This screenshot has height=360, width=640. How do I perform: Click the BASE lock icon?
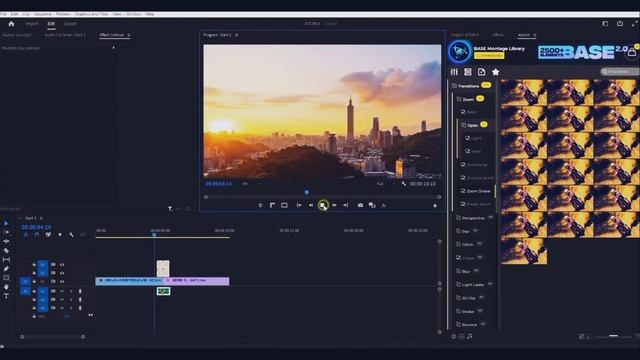tap(632, 52)
